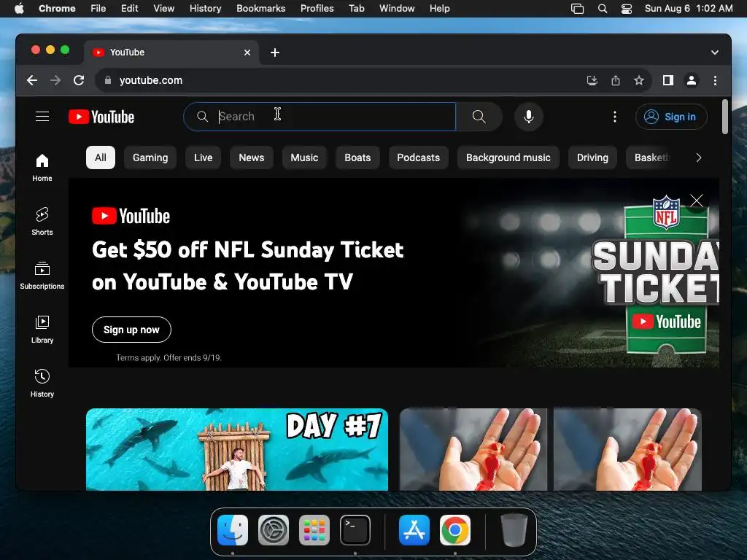Open the Apple menu

pyautogui.click(x=19, y=9)
